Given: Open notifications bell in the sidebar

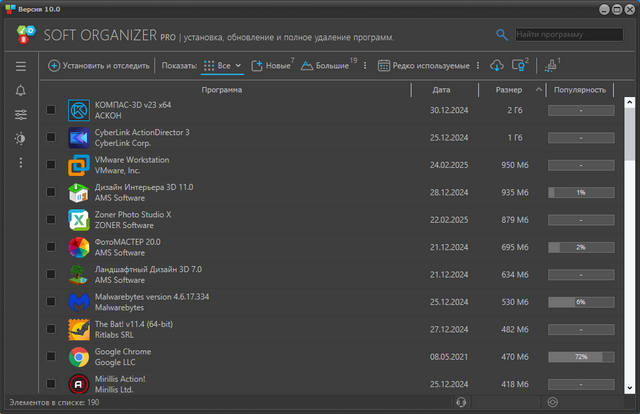Looking at the screenshot, I should click(x=20, y=90).
